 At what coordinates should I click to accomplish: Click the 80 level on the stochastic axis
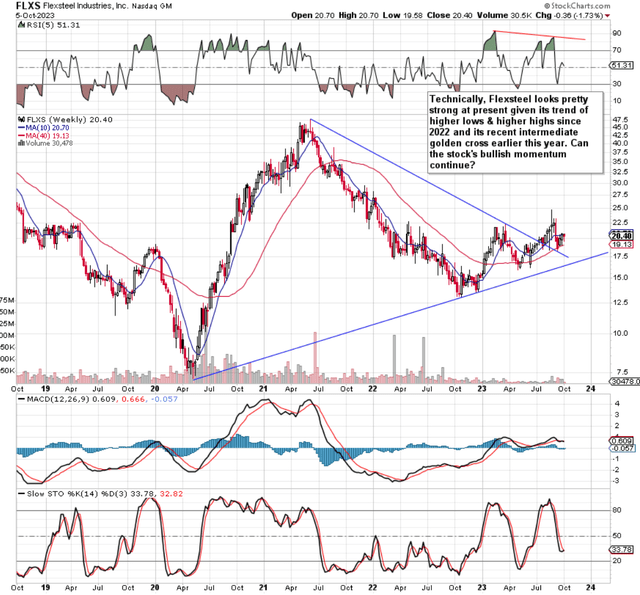click(617, 510)
